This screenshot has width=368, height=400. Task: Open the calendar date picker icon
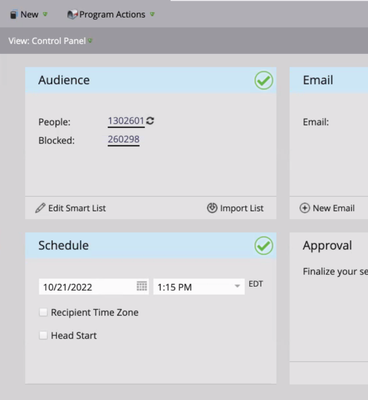tap(142, 286)
